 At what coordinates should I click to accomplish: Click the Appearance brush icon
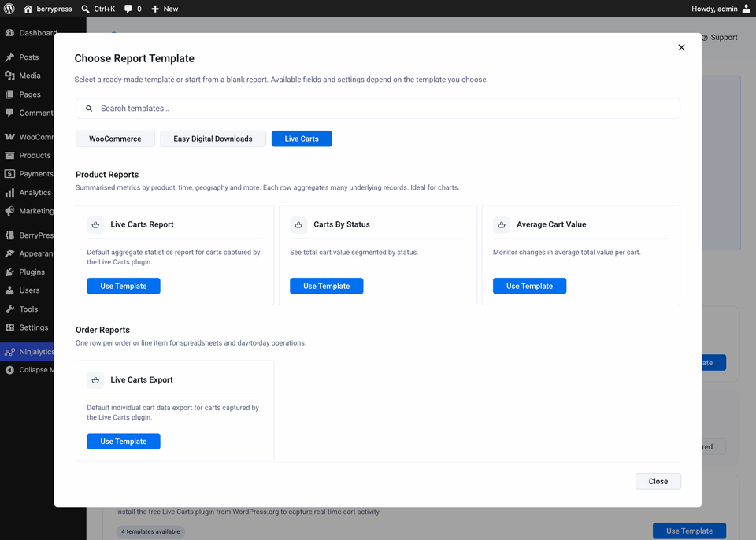coord(9,253)
